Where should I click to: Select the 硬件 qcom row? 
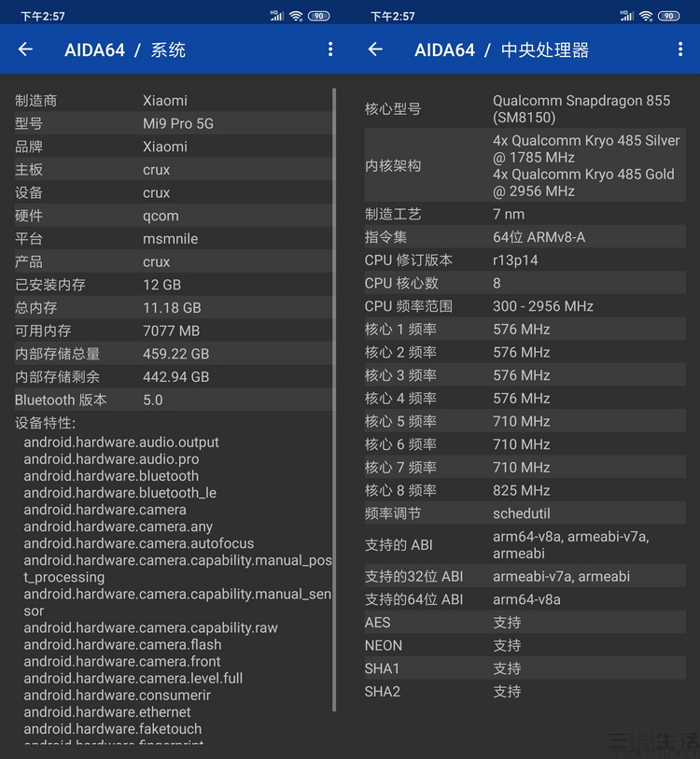click(174, 216)
